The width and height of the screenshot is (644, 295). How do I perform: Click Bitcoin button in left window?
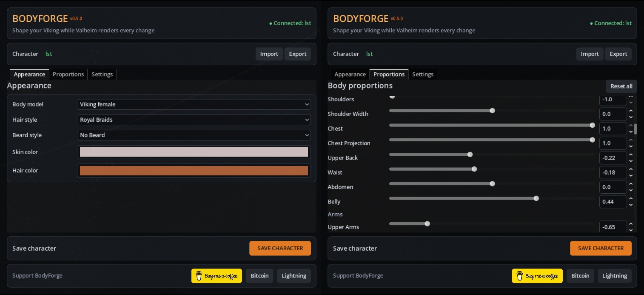pos(259,276)
